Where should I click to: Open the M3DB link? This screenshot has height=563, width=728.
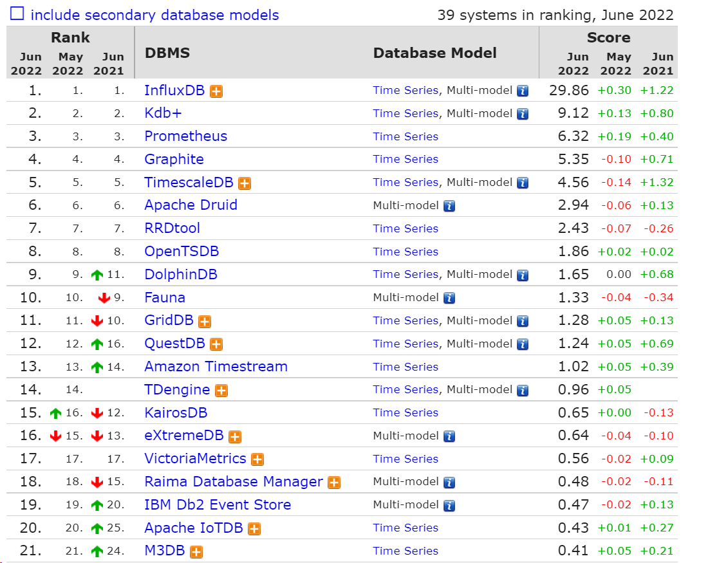(165, 551)
